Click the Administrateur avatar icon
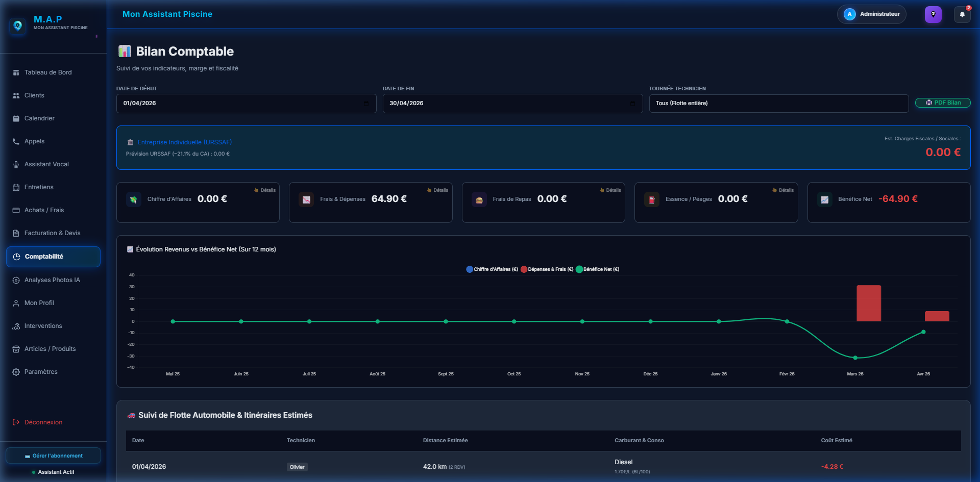980x482 pixels. click(x=849, y=14)
